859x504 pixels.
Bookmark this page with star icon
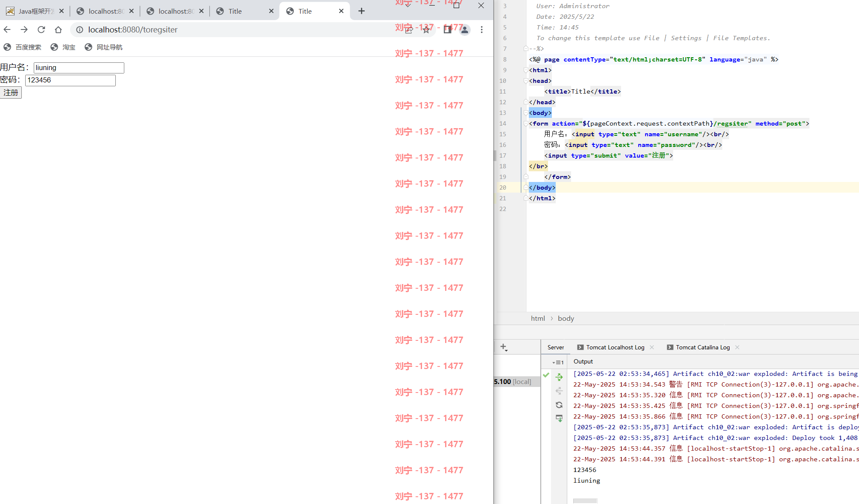pos(426,29)
